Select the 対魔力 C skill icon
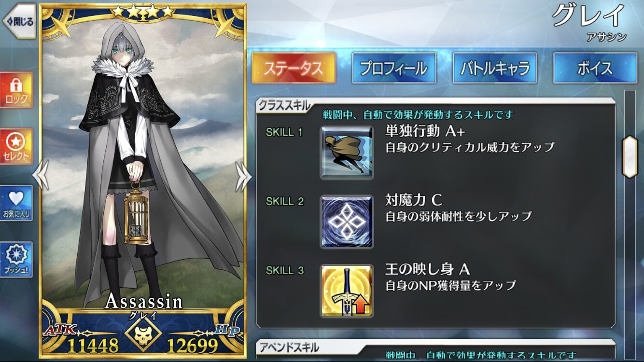 click(347, 222)
